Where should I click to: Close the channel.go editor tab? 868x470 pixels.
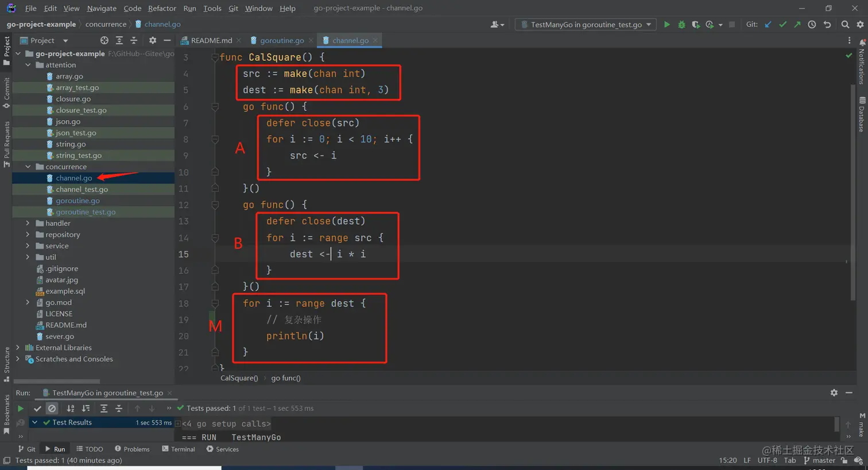[x=375, y=40]
